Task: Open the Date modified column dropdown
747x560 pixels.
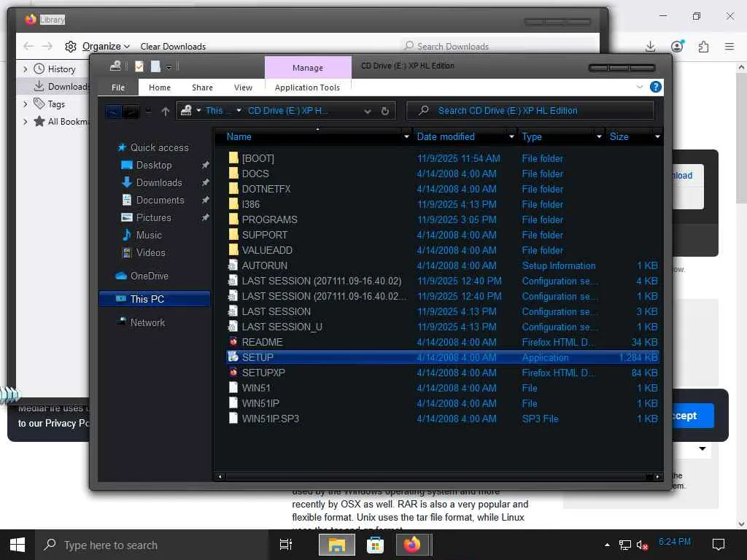Action: [511, 136]
